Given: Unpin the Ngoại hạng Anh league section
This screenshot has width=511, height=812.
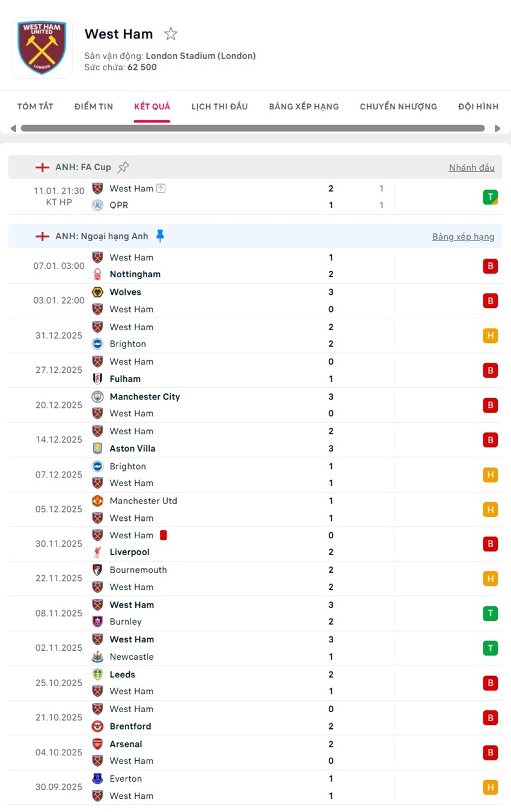Looking at the screenshot, I should tap(159, 235).
